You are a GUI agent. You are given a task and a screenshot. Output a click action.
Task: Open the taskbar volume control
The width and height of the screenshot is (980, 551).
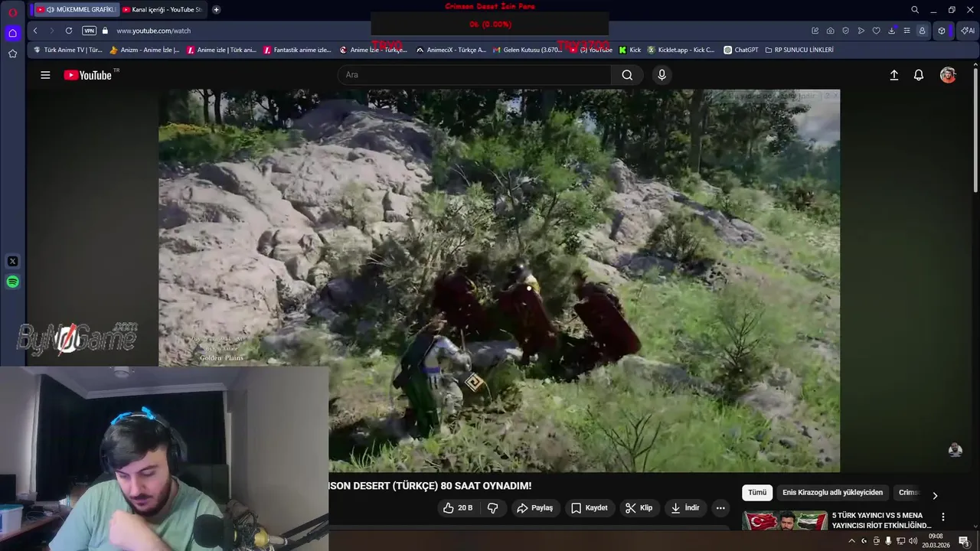[913, 541]
